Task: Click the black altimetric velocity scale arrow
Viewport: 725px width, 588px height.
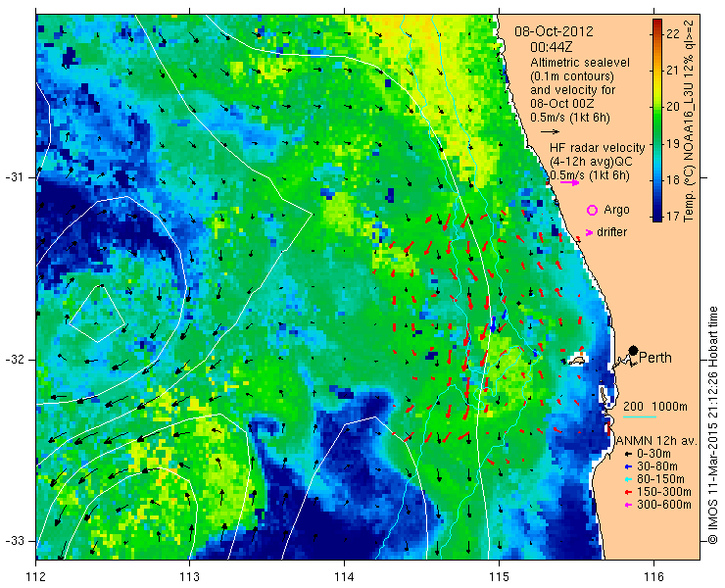Action: click(551, 132)
